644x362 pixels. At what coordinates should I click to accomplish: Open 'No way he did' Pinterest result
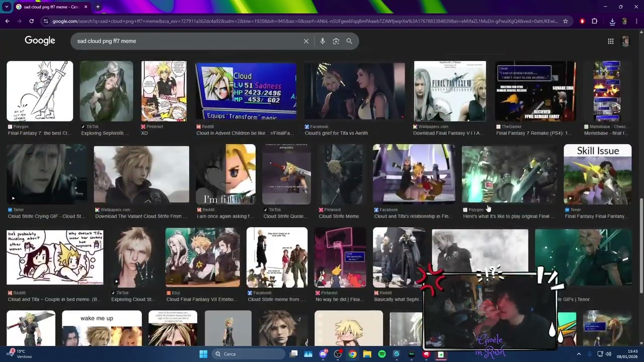point(341,300)
